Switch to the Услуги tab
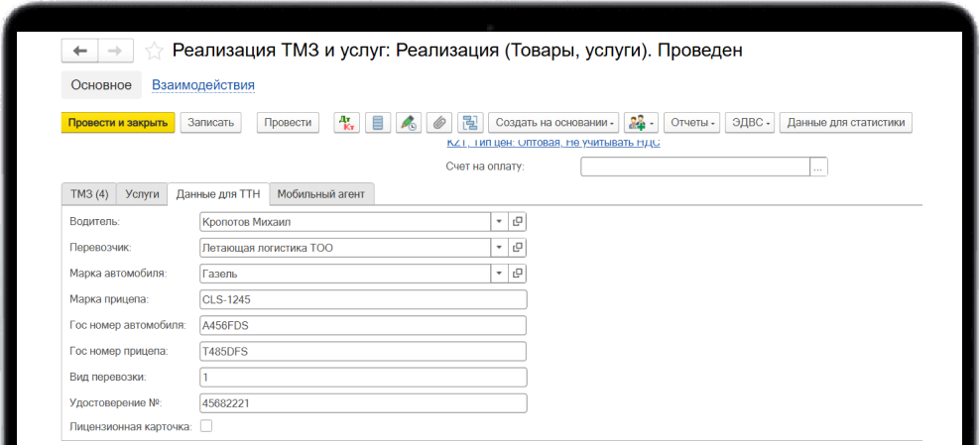 pos(143,194)
